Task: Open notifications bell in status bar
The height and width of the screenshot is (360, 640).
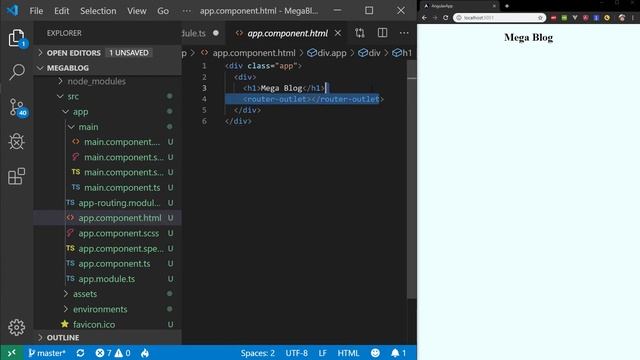Action: tap(398, 353)
